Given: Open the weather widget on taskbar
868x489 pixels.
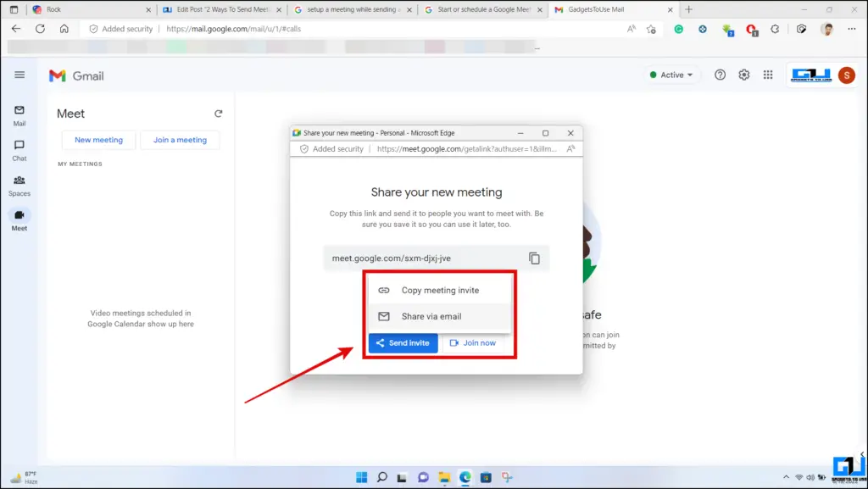Looking at the screenshot, I should click(x=25, y=477).
